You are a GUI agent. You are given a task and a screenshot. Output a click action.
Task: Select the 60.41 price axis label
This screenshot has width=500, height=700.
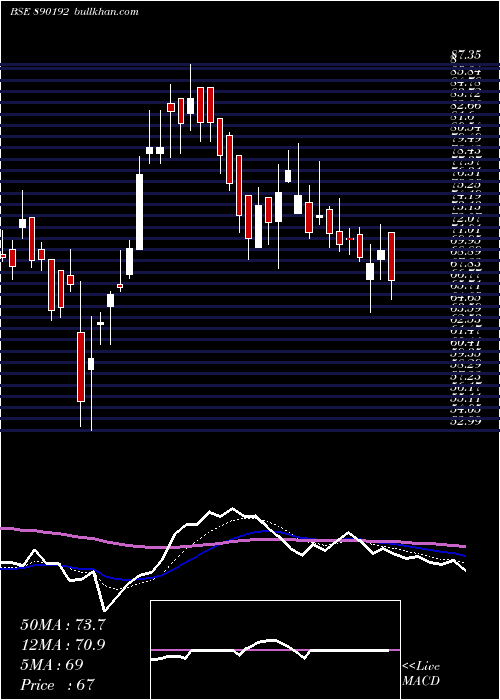coord(466,343)
